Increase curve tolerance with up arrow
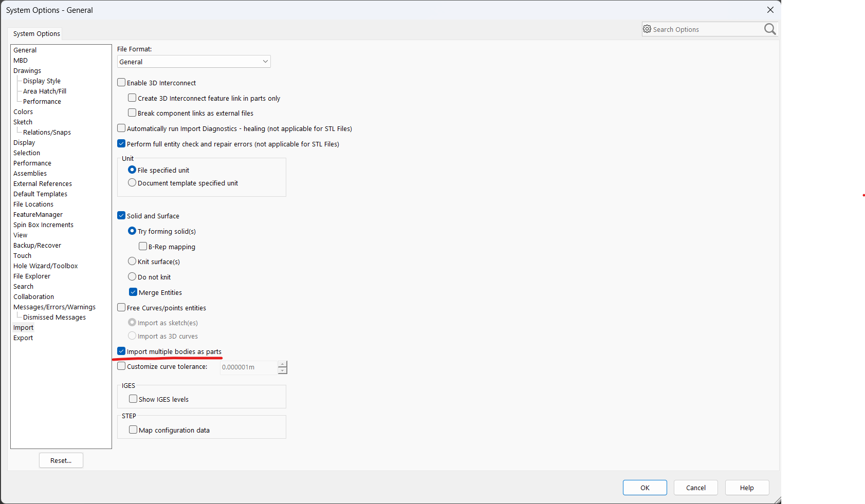 [282, 364]
